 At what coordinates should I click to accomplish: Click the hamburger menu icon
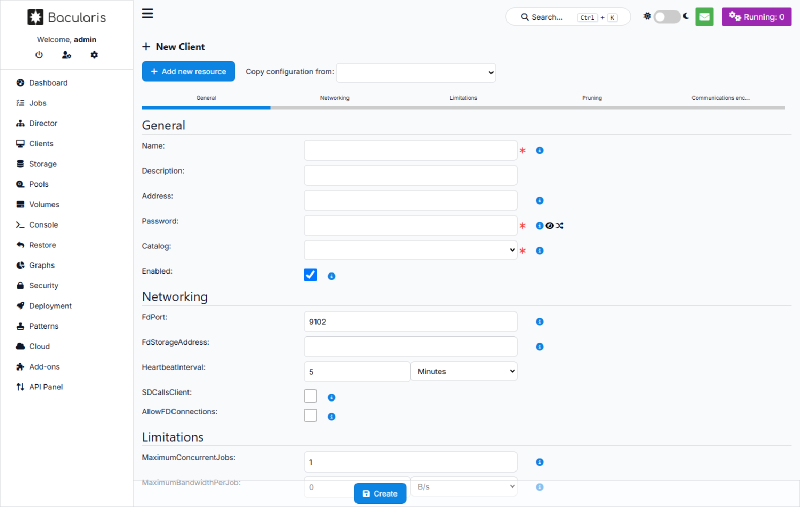(x=147, y=13)
